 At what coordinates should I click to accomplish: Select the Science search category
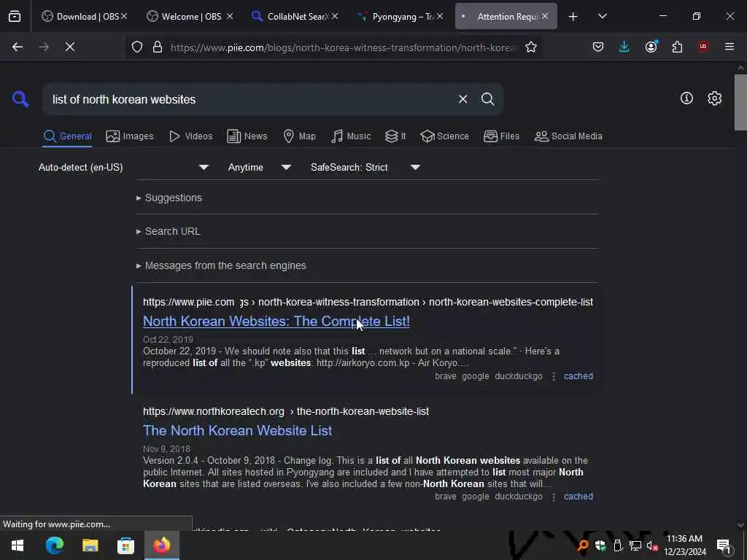coord(444,136)
